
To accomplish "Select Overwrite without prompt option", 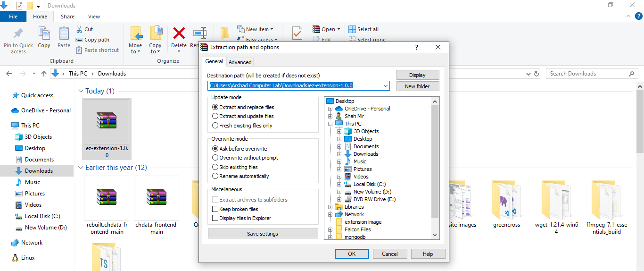I will [x=245, y=158].
